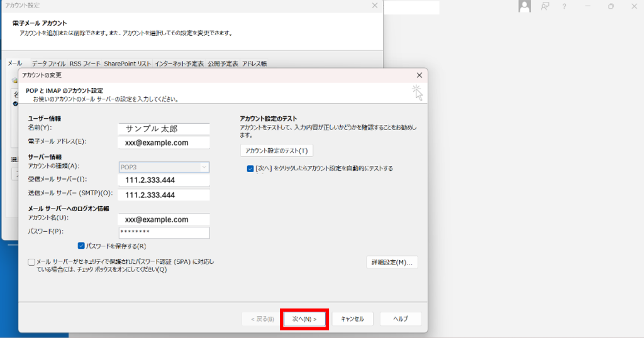Click the question mark help icon
The height and width of the screenshot is (338, 644).
[564, 6]
